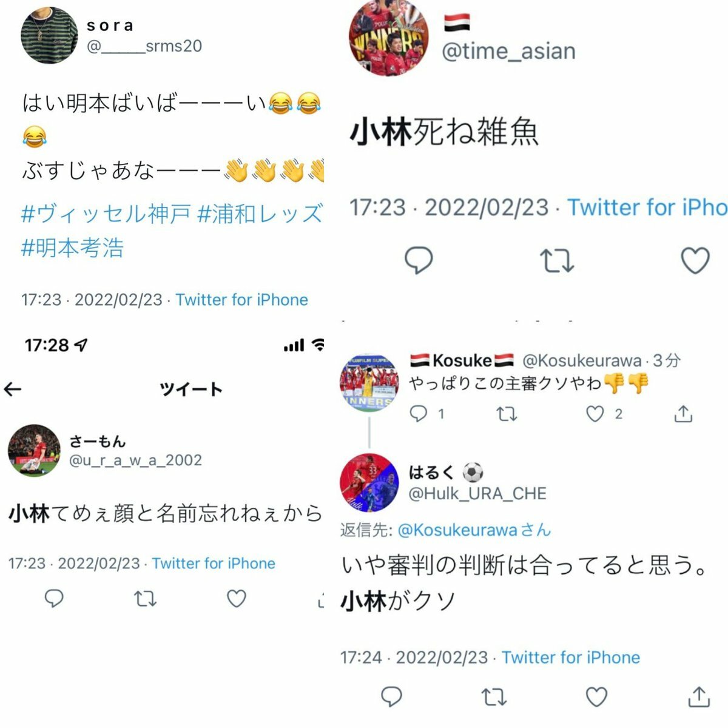Open hashtag #ヴィッセル神戸
This screenshot has height=728, width=728.
[x=106, y=214]
